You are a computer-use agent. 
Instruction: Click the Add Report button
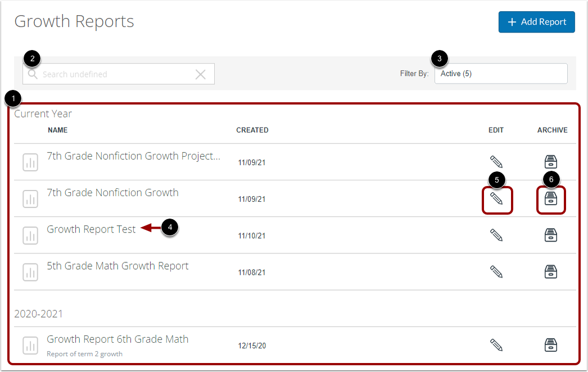pos(536,22)
